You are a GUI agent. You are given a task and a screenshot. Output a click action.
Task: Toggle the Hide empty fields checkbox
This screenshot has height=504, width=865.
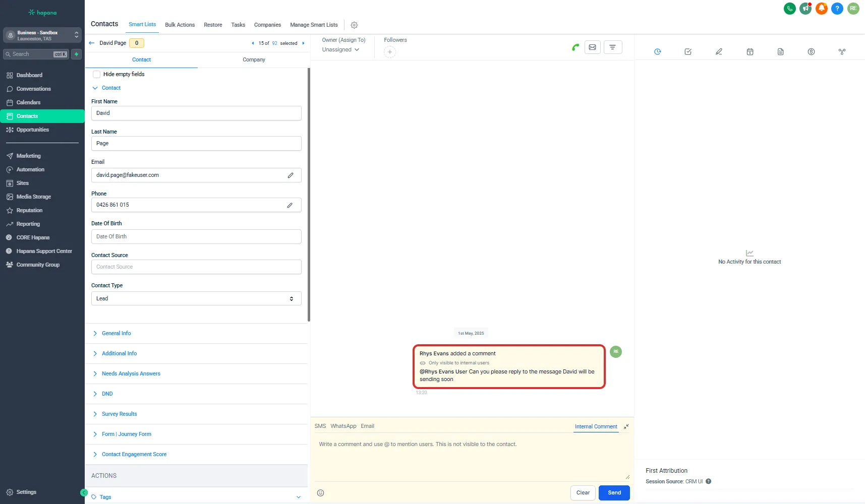pos(96,75)
